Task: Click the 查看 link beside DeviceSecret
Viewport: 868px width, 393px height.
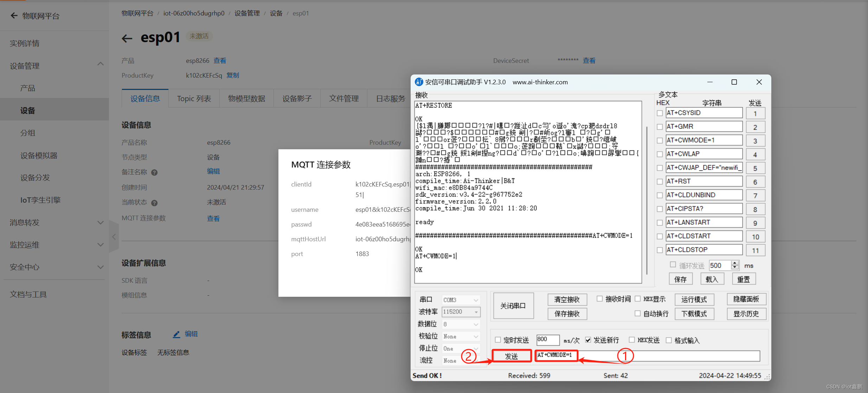Action: click(589, 60)
